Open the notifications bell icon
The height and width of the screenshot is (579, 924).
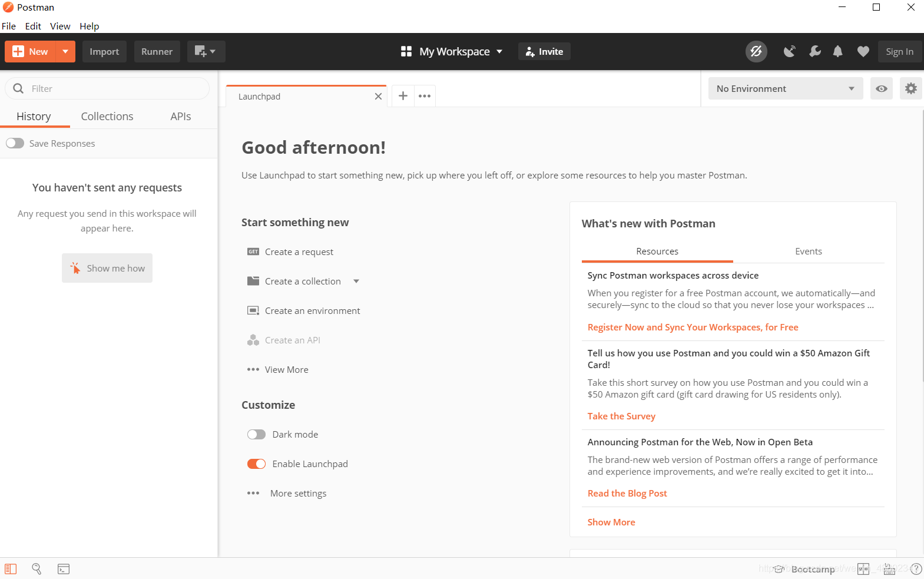[x=837, y=51]
